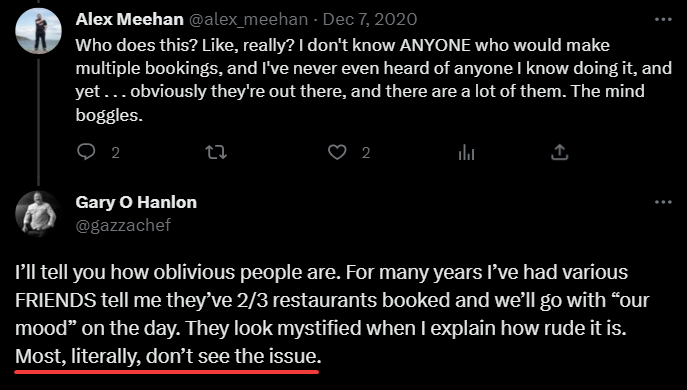Click the underlined sentence "Most, literally, don't see"
Image resolution: width=687 pixels, height=390 pixels.
pos(168,357)
